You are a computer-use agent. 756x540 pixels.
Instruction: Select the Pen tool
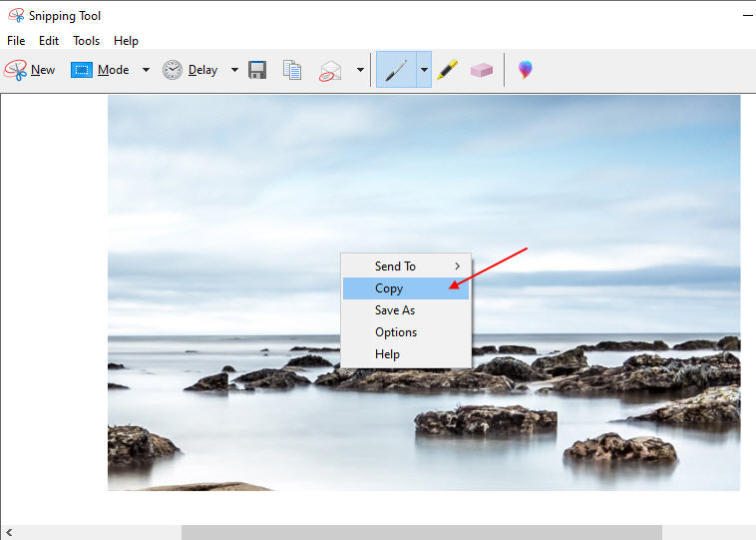396,70
